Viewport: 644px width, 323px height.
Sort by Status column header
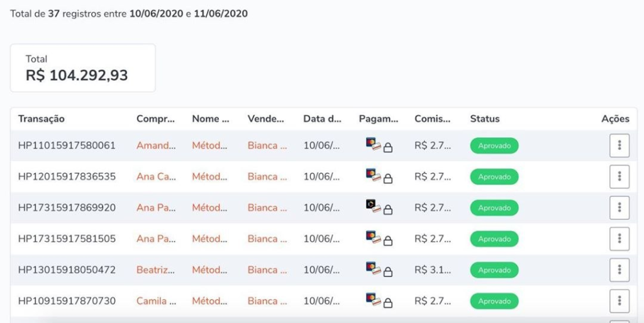click(485, 119)
